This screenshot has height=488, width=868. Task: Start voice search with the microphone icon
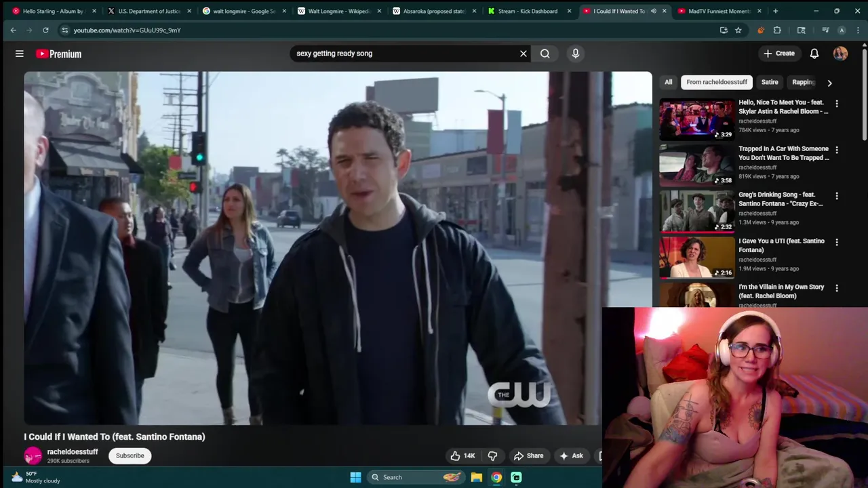pos(576,54)
